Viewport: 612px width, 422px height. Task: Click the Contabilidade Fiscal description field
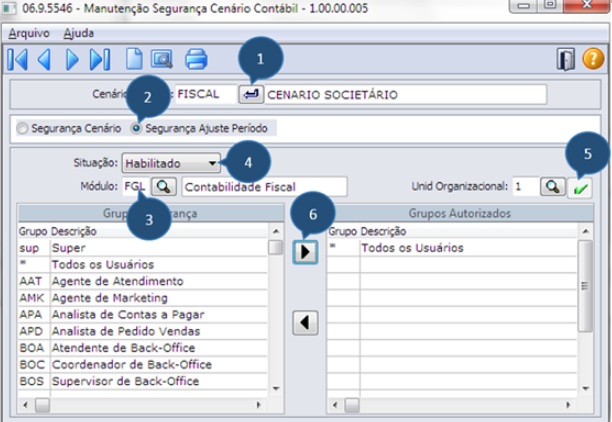(x=264, y=187)
